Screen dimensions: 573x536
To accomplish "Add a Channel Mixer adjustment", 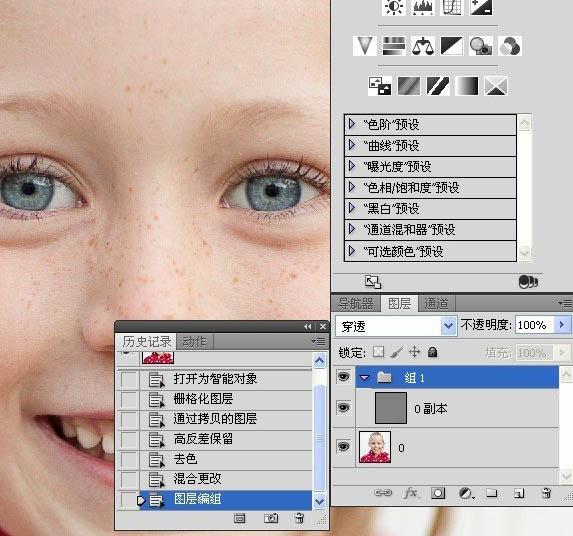I will (510, 46).
